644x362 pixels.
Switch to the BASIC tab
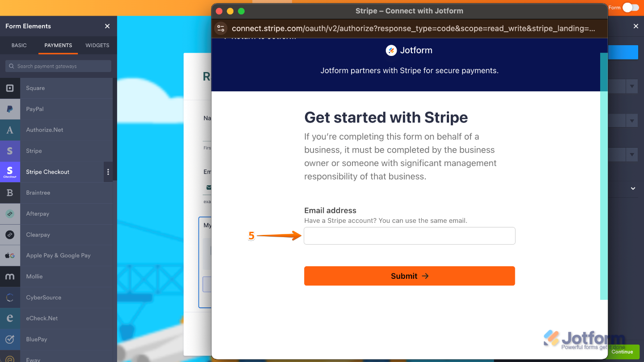tap(19, 45)
